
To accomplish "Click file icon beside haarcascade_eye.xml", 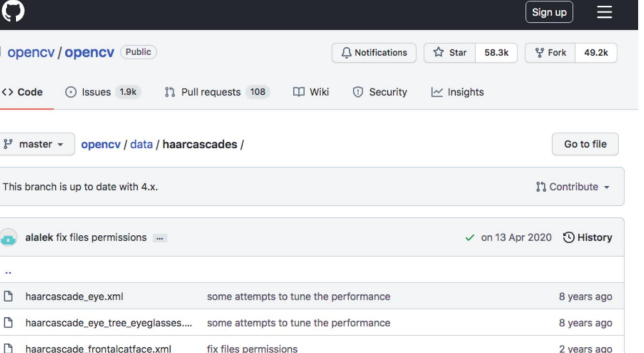I will click(x=7, y=297).
